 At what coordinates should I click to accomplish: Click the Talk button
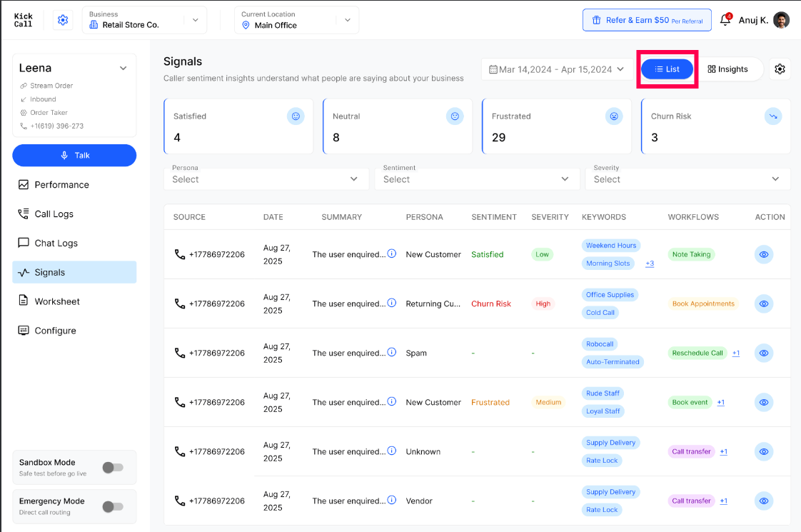tap(74, 156)
